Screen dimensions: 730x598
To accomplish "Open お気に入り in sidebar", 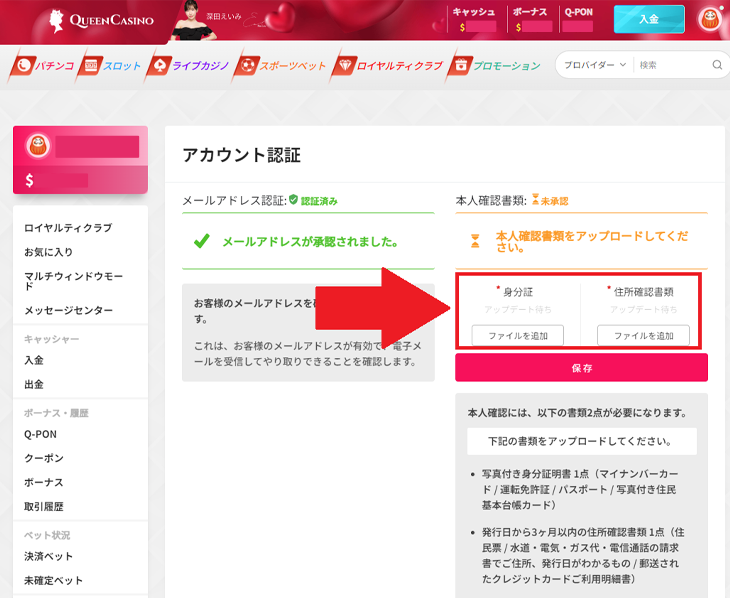I will pos(48,252).
